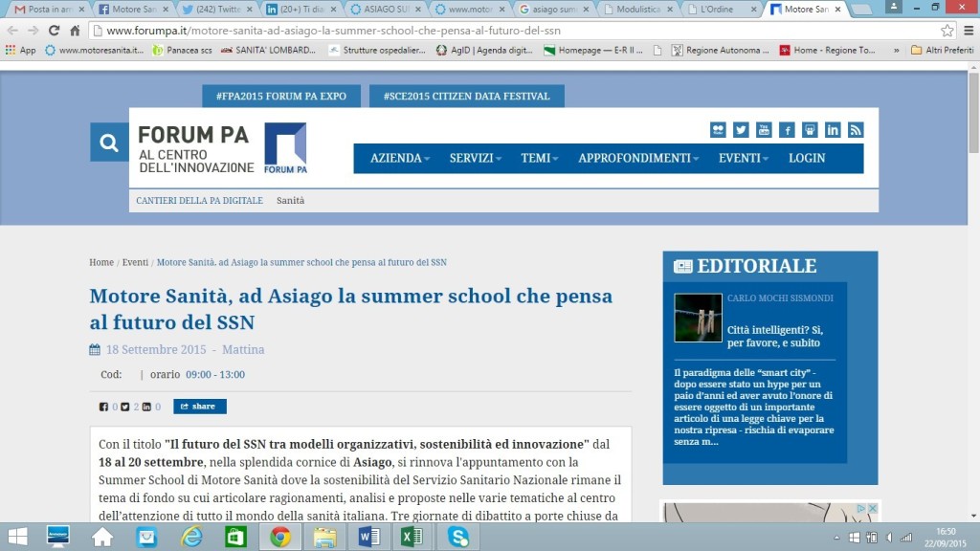Image resolution: width=980 pixels, height=551 pixels.
Task: Open the AgID Agenda digit... bookmark
Action: (x=484, y=50)
